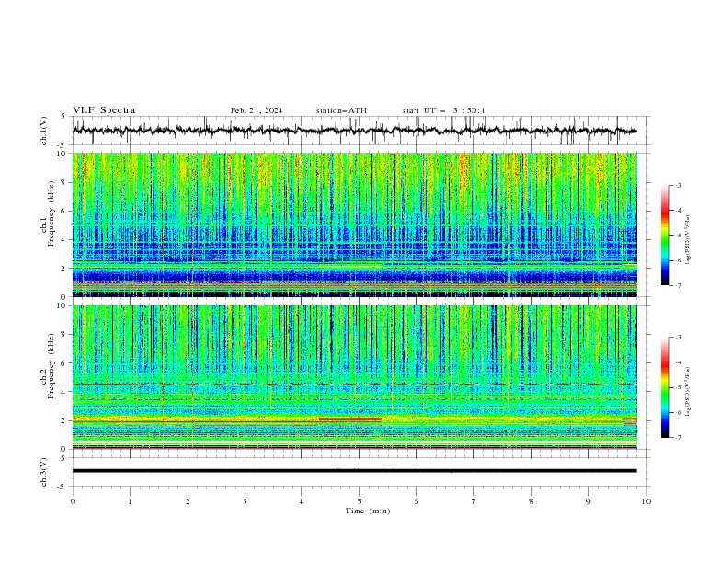Click time axis tick label '7'

pos(474,501)
